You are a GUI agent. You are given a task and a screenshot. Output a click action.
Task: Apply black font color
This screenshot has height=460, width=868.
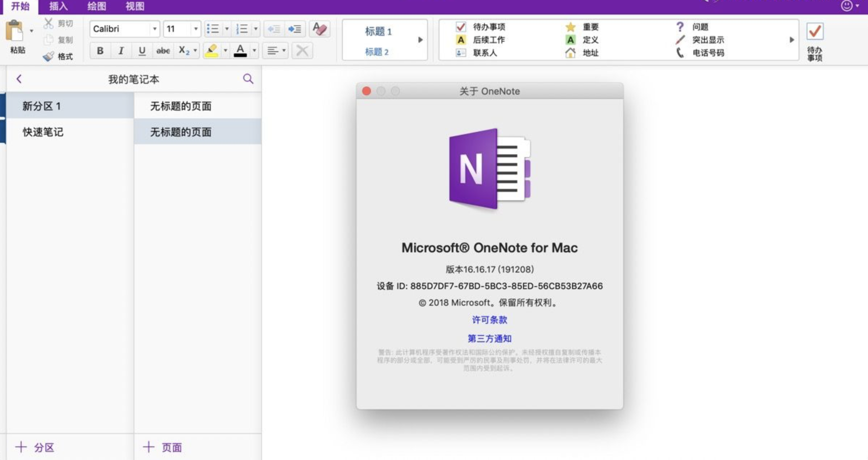[240, 51]
